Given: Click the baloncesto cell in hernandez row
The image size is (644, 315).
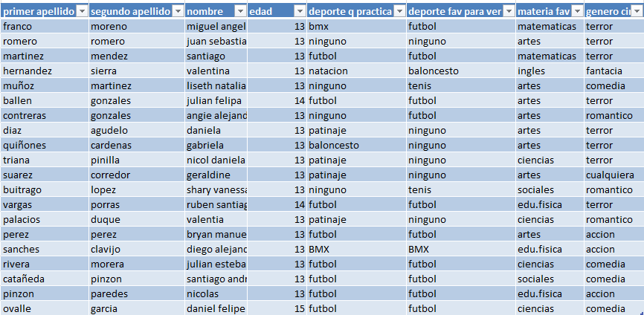Looking at the screenshot, I should [x=460, y=71].
